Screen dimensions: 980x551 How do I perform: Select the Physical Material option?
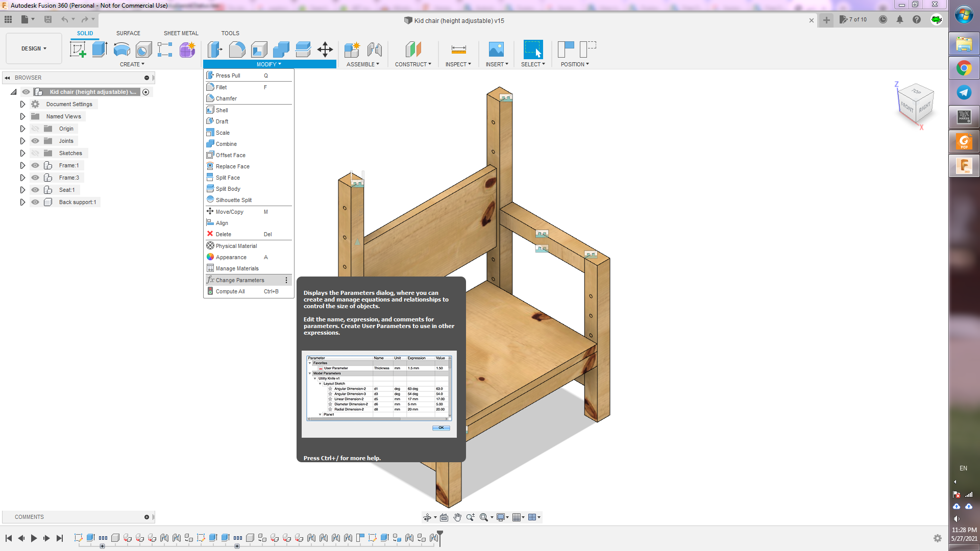pos(236,245)
